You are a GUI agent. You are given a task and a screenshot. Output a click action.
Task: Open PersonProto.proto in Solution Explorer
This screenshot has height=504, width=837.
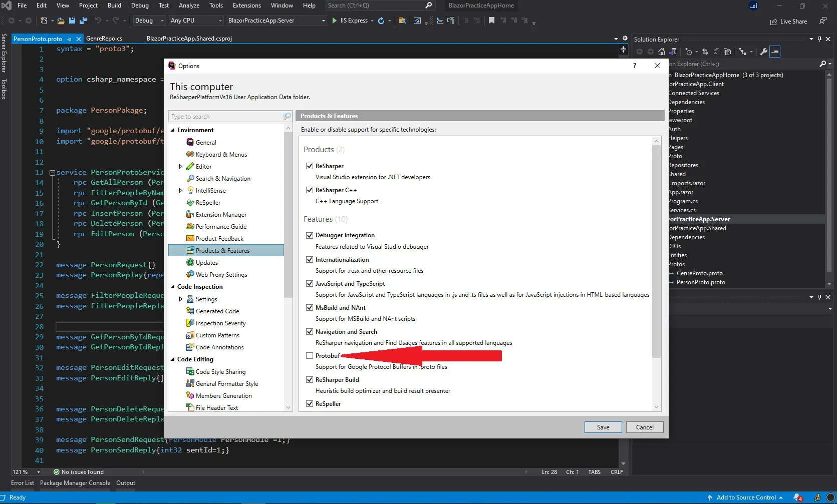700,282
